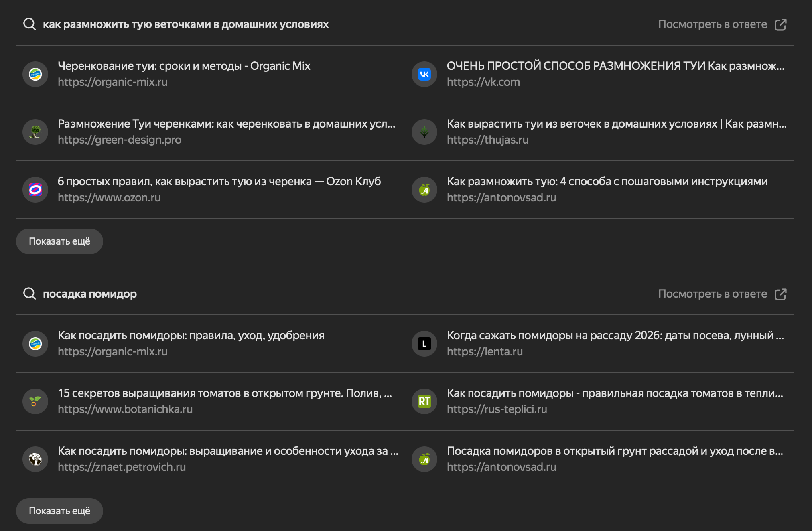Open 'Когда сажать помидоры на рассаду 2026' result

(615, 335)
